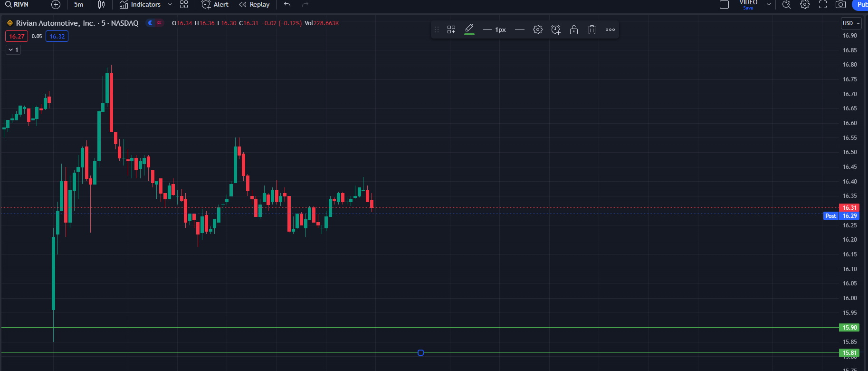Click the 16.90 price axis label
This screenshot has width=868, height=371.
coord(849,36)
